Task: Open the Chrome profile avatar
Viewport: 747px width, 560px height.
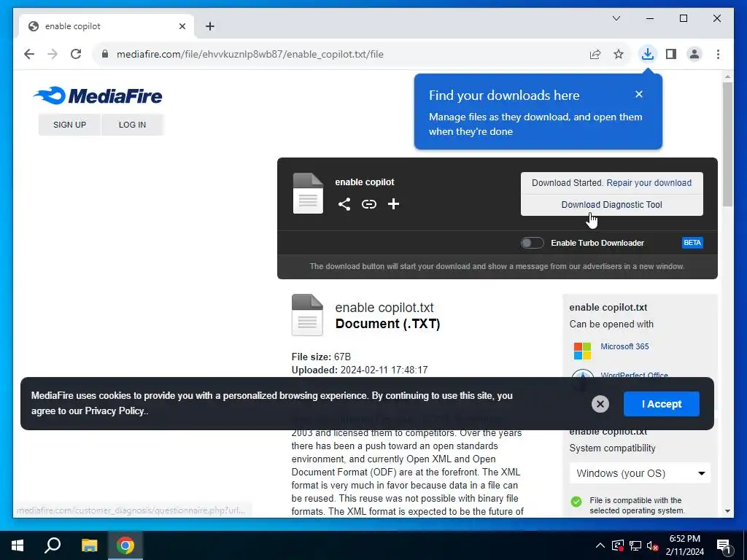Action: pos(694,54)
